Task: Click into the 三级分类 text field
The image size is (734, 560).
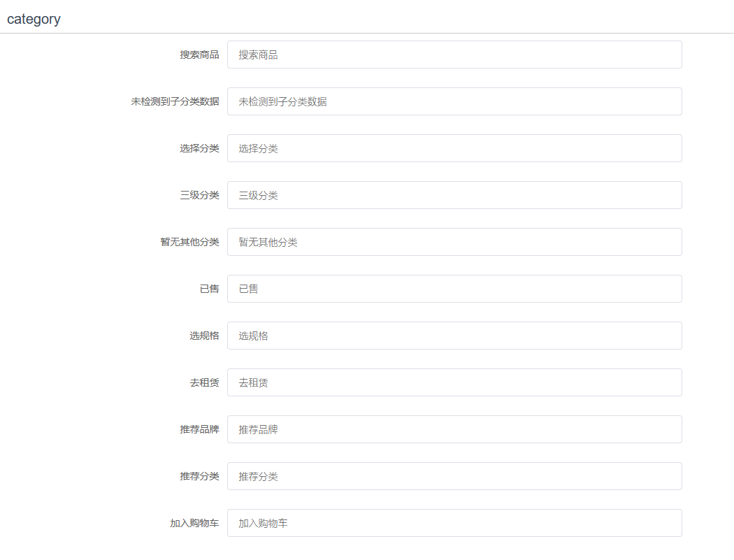Action: (454, 195)
